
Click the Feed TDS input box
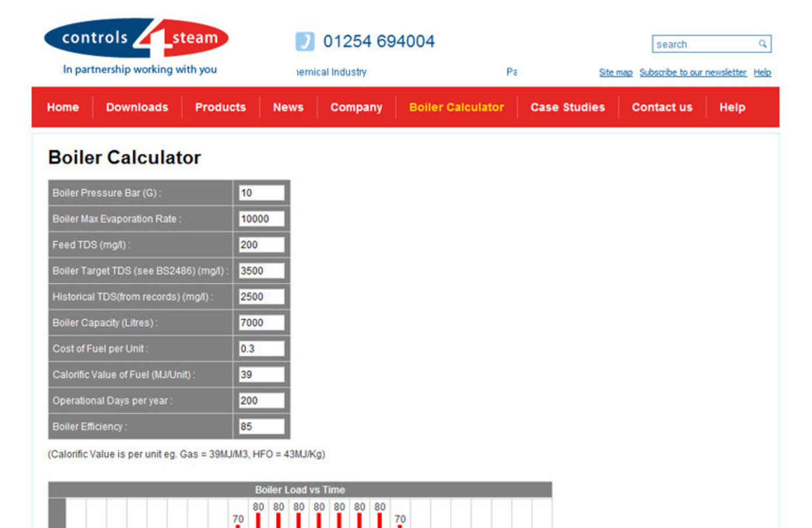[262, 245]
